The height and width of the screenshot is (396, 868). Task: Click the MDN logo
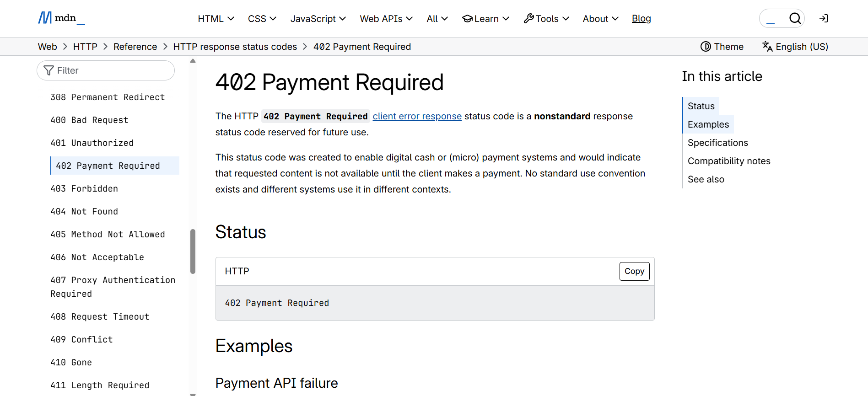[61, 18]
